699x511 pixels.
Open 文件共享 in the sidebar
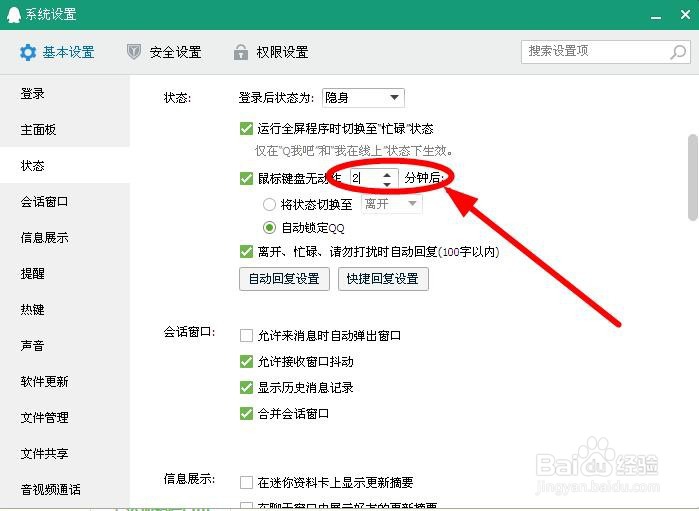65,453
